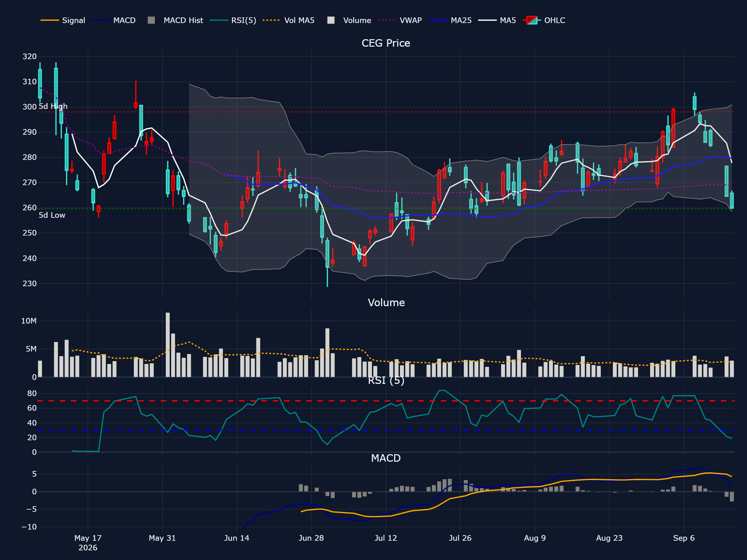Hide the MACD line via its legend entry
This screenshot has height=560, width=747.
[114, 20]
